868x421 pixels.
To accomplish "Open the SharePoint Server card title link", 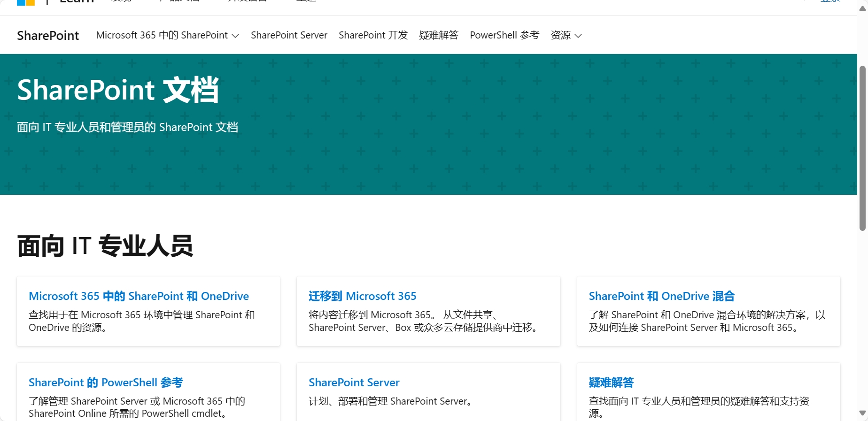I will pyautogui.click(x=354, y=383).
